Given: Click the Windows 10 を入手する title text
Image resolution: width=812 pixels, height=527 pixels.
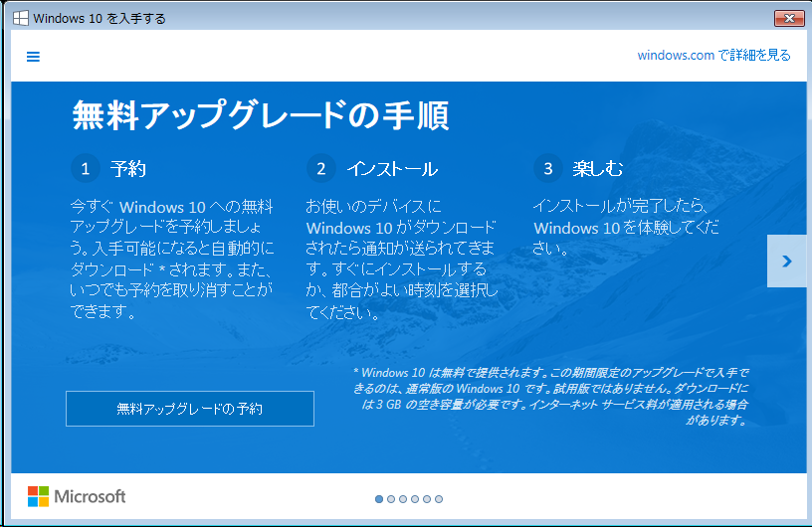Looking at the screenshot, I should click(100, 19).
